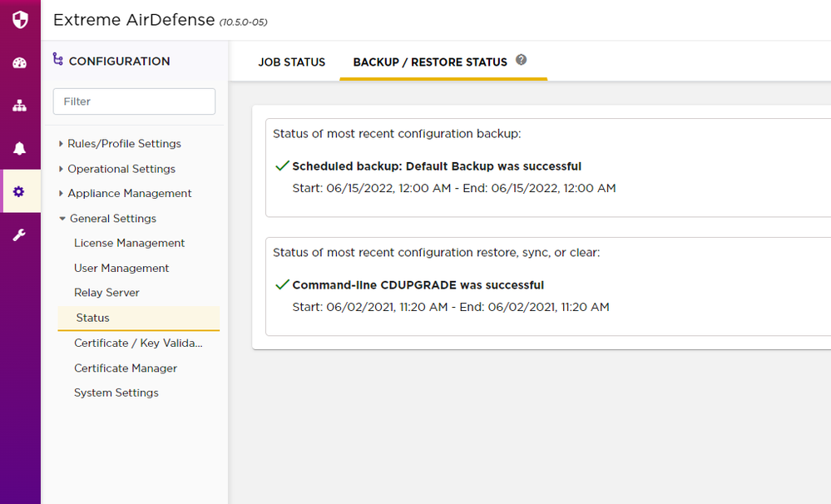
Task: Open the Alarms bell icon
Action: [x=20, y=148]
